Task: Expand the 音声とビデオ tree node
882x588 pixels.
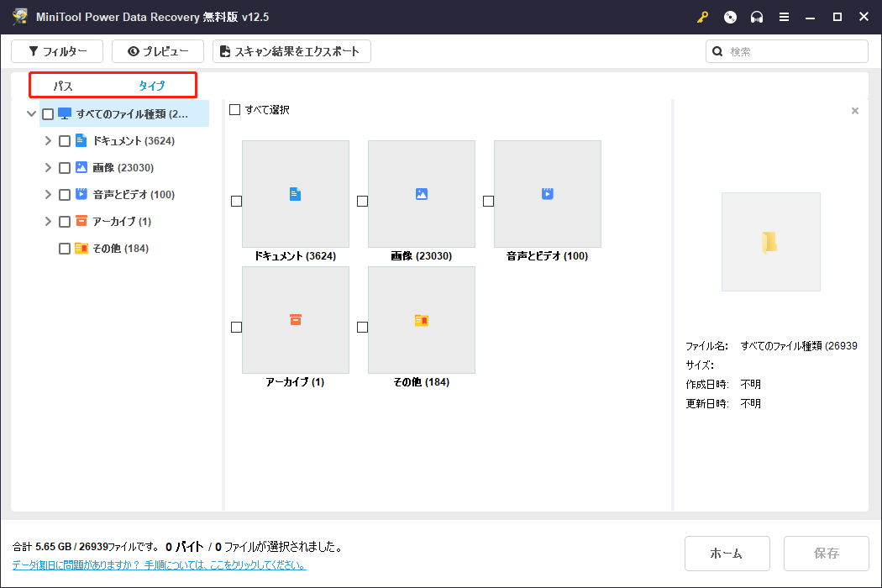Action: click(x=48, y=194)
